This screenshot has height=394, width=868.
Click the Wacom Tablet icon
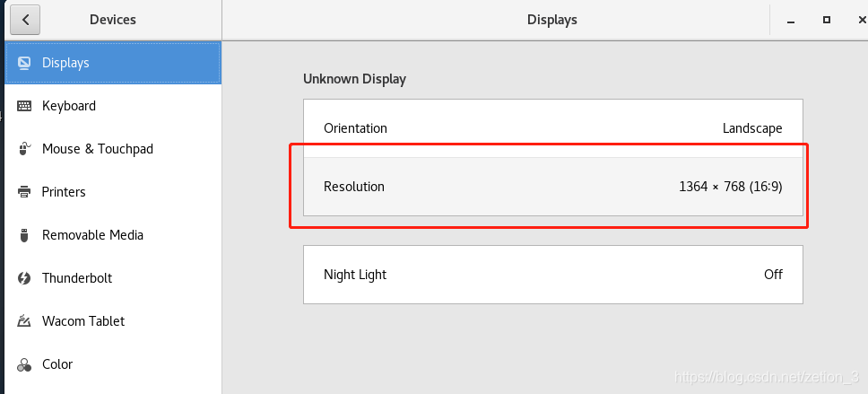(x=24, y=320)
